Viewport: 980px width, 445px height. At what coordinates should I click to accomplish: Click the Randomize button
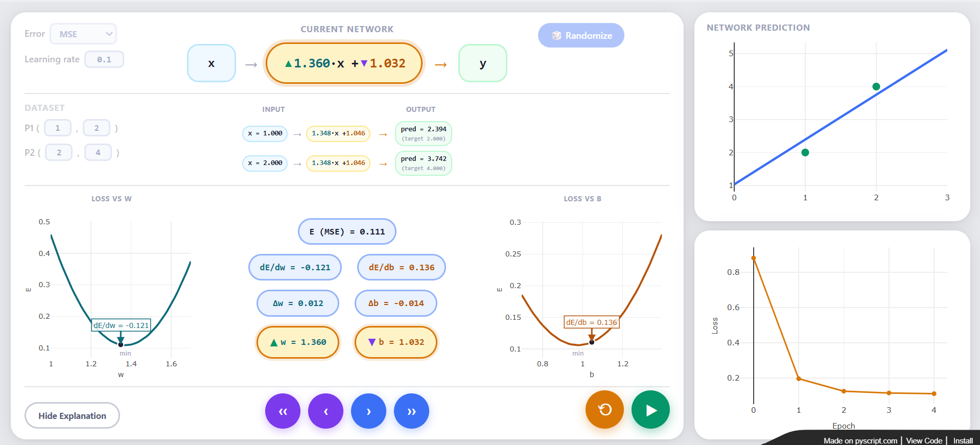(581, 35)
